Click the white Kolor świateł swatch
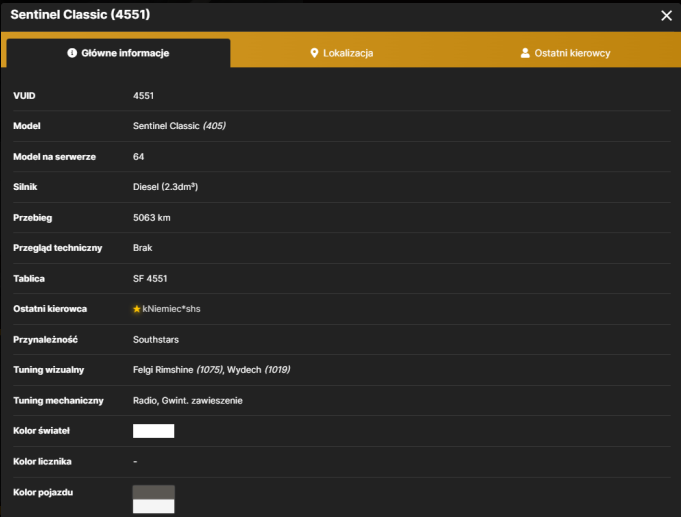The image size is (681, 517). pyautogui.click(x=153, y=431)
